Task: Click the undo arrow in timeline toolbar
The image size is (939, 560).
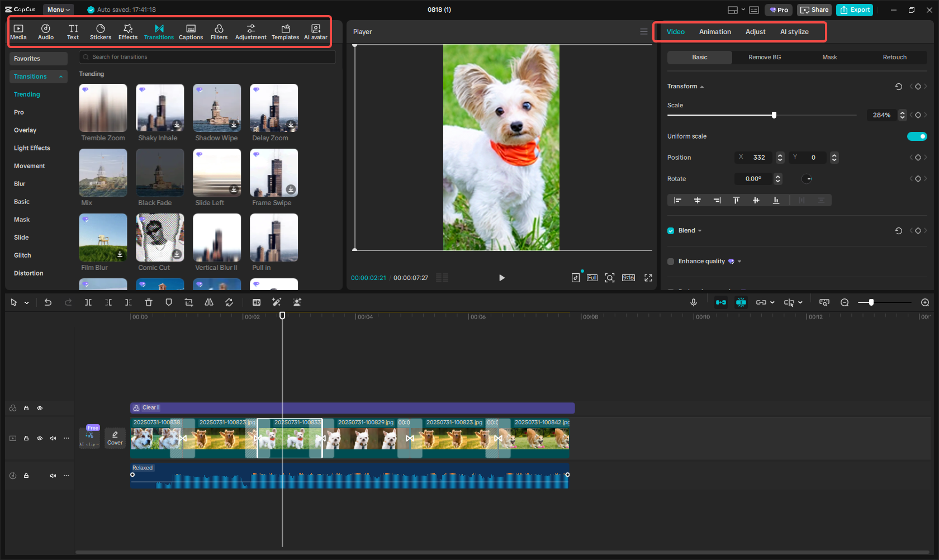Action: tap(48, 302)
